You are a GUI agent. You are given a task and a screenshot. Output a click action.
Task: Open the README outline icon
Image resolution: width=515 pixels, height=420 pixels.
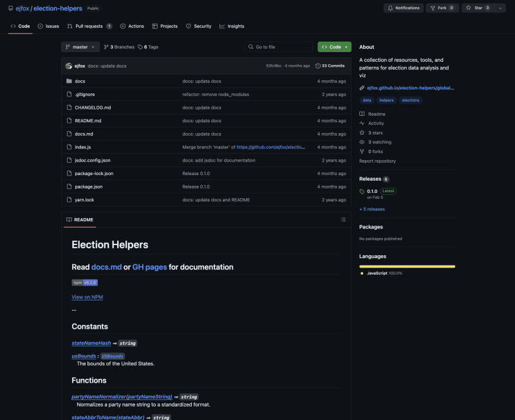[343, 219]
